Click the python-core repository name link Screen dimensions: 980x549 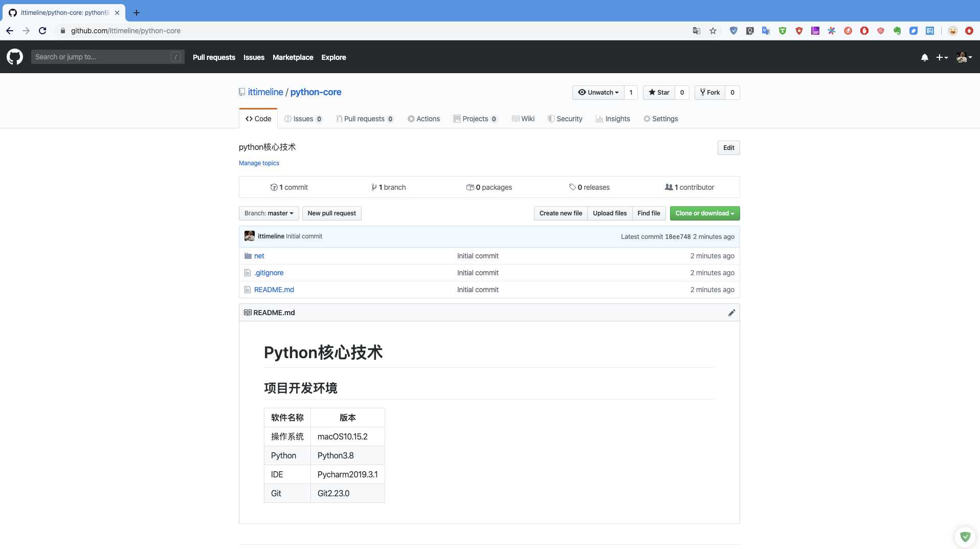(316, 92)
